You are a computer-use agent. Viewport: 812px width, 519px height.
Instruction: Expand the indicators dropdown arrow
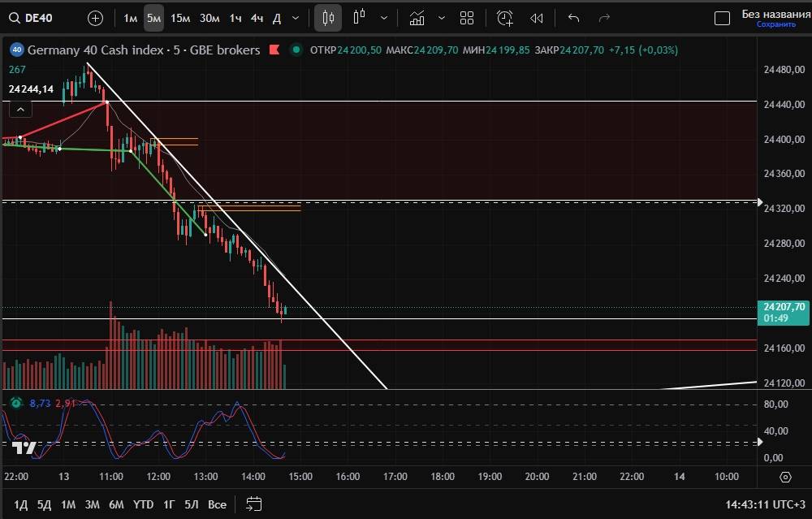pos(441,18)
